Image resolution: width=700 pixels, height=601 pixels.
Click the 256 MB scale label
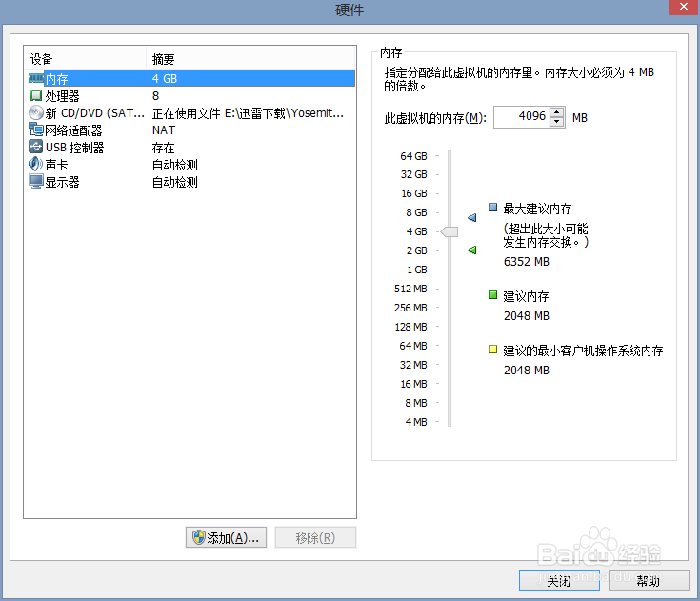410,308
